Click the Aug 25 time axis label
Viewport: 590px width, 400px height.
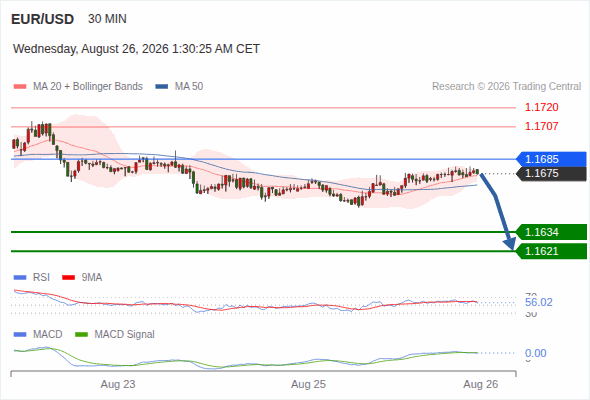pos(308,384)
